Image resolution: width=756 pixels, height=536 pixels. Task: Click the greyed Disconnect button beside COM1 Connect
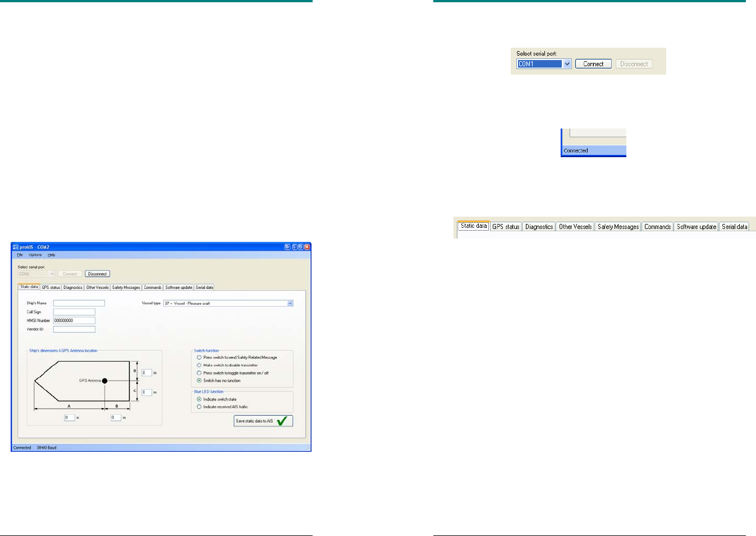(x=634, y=64)
